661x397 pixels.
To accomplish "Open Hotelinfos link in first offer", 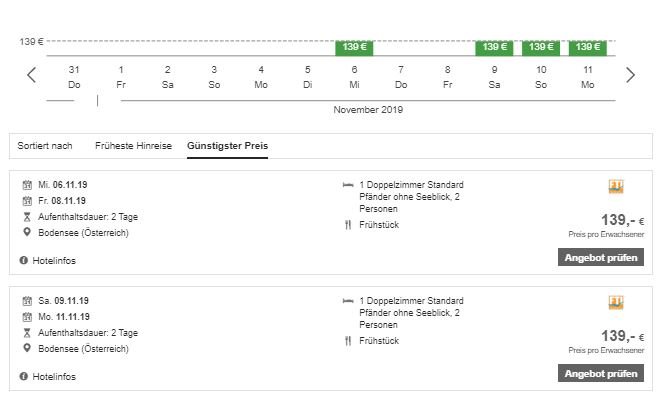I will coord(54,260).
